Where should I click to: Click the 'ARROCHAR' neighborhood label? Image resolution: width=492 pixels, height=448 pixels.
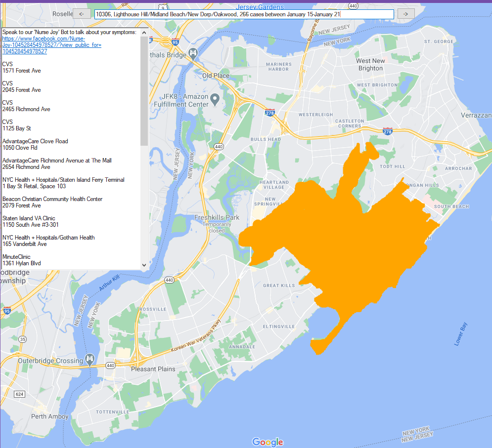[458, 168]
